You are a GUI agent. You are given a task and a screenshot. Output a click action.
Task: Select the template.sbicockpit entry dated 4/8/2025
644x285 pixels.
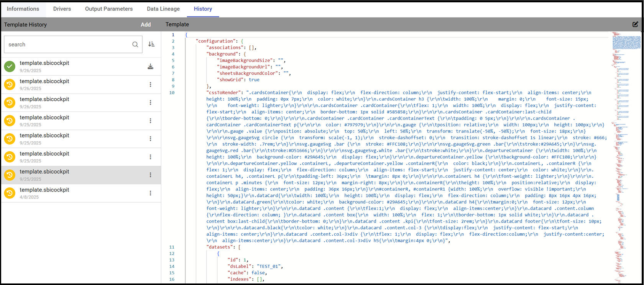click(x=81, y=193)
